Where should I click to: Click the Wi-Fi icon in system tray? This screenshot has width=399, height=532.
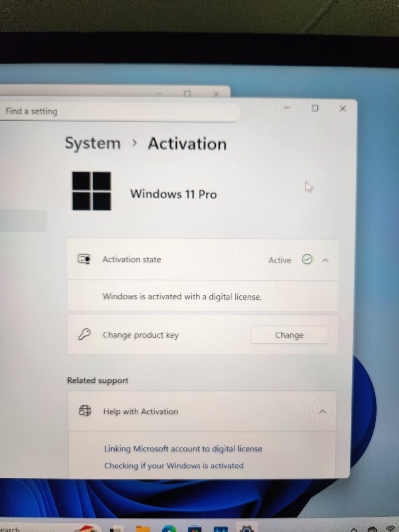pyautogui.click(x=391, y=529)
